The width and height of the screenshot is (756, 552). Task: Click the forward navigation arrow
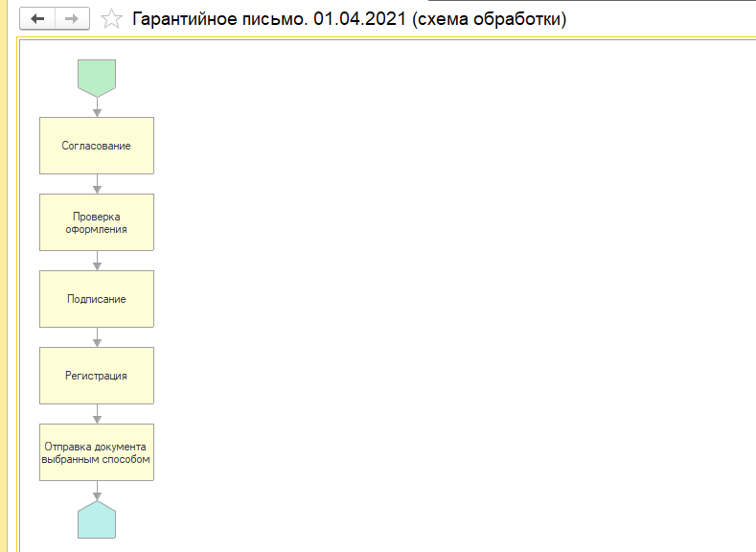pyautogui.click(x=72, y=19)
